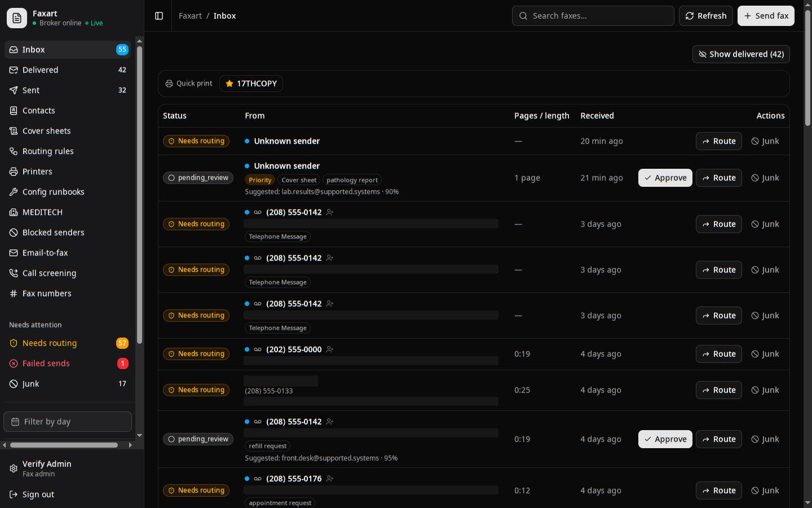The image size is (812, 508).
Task: Toggle Show delivered (42)
Action: tap(741, 54)
